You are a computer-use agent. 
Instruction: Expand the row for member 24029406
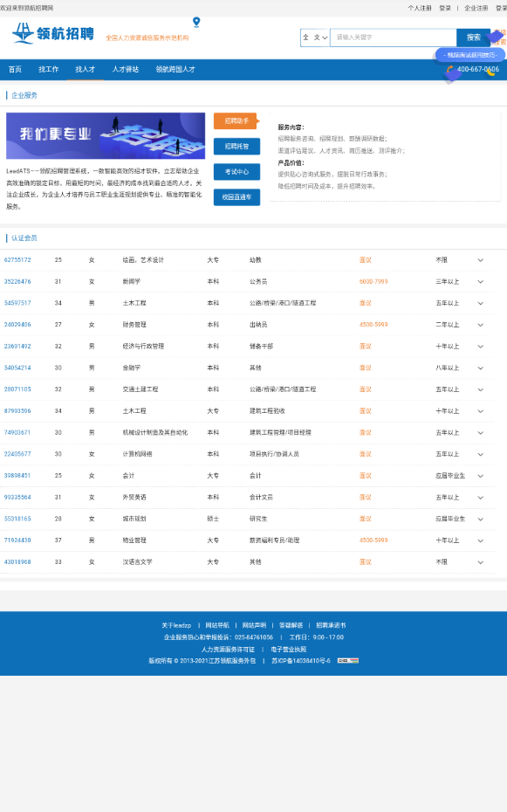pyautogui.click(x=481, y=325)
